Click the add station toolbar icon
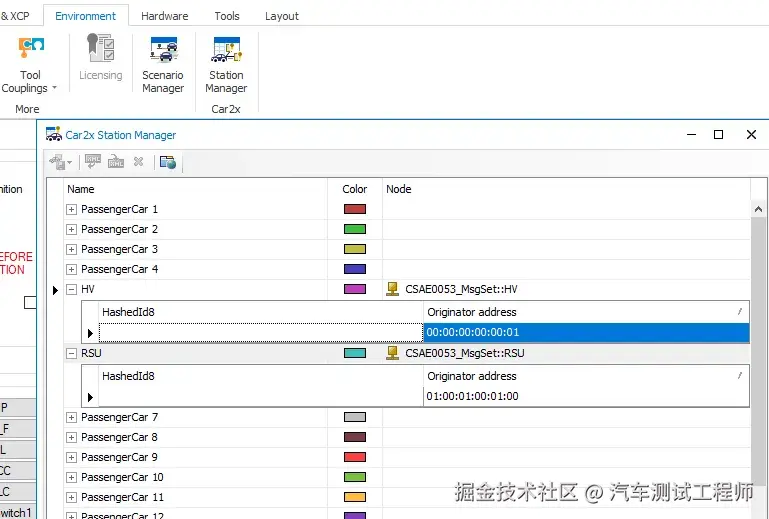The width and height of the screenshot is (769, 519). coord(57,162)
